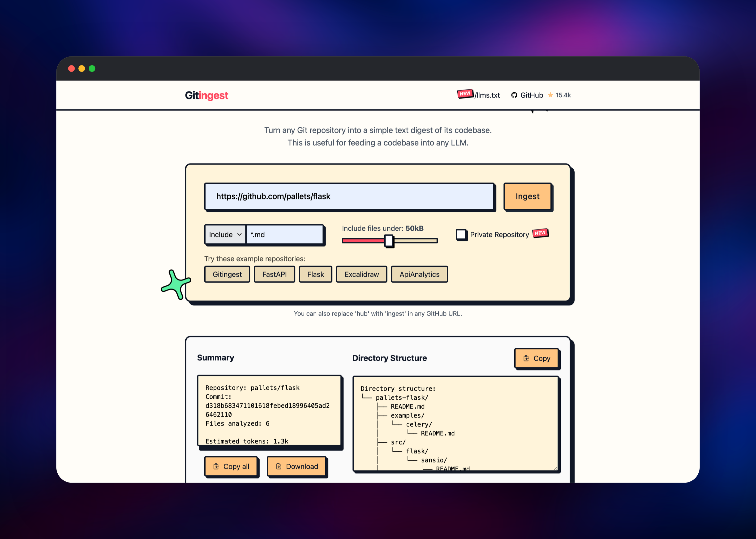The image size is (756, 539).
Task: Select the ApiAnalytics example repository
Action: 419,275
